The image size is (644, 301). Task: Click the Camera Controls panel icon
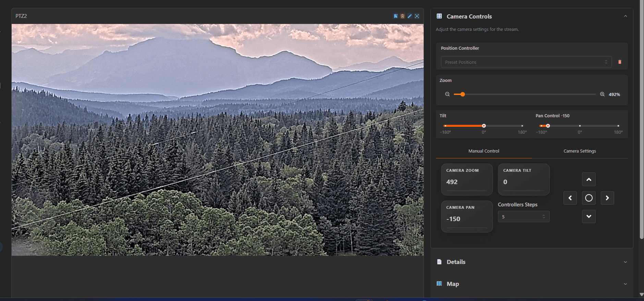pyautogui.click(x=439, y=16)
